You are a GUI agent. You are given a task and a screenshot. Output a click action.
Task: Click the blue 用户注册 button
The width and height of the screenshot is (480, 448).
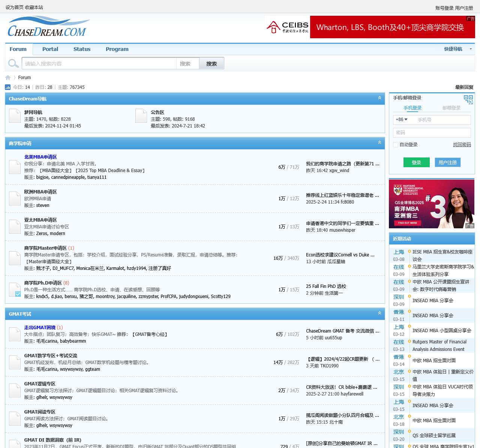[x=448, y=162]
